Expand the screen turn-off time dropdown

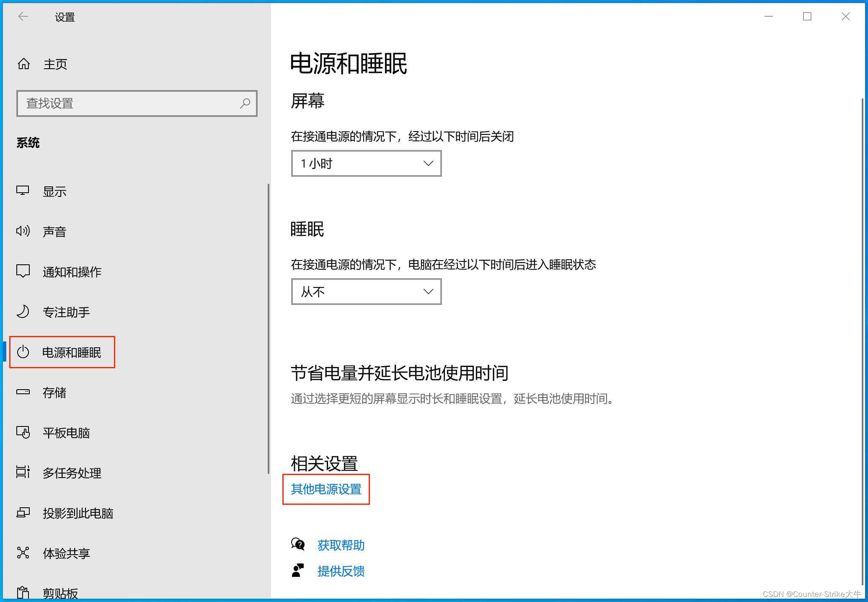click(366, 163)
